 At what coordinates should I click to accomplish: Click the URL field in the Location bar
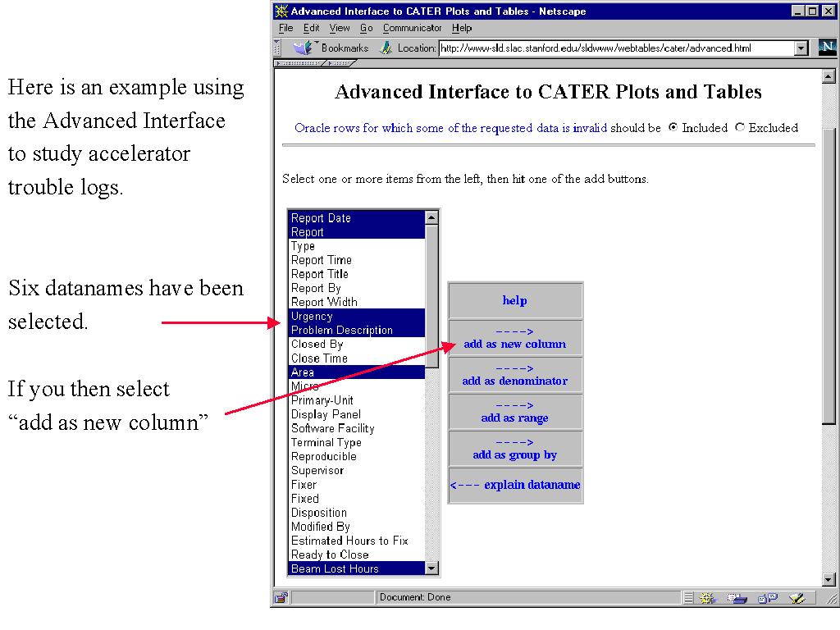[x=615, y=48]
